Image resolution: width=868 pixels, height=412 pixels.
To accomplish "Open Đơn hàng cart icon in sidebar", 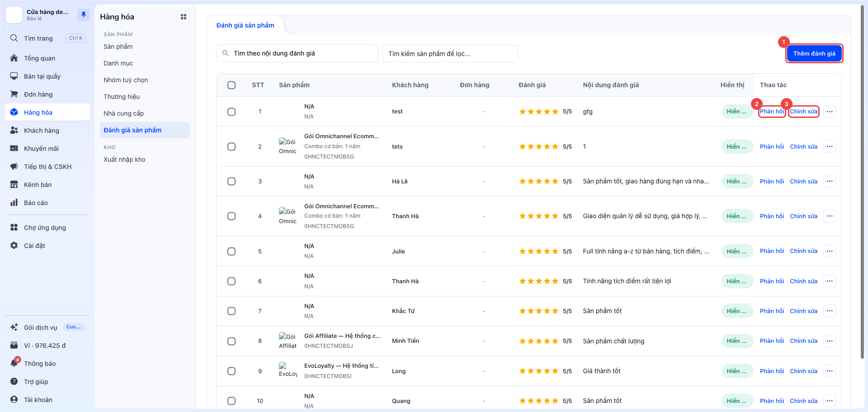I will pyautogui.click(x=14, y=94).
